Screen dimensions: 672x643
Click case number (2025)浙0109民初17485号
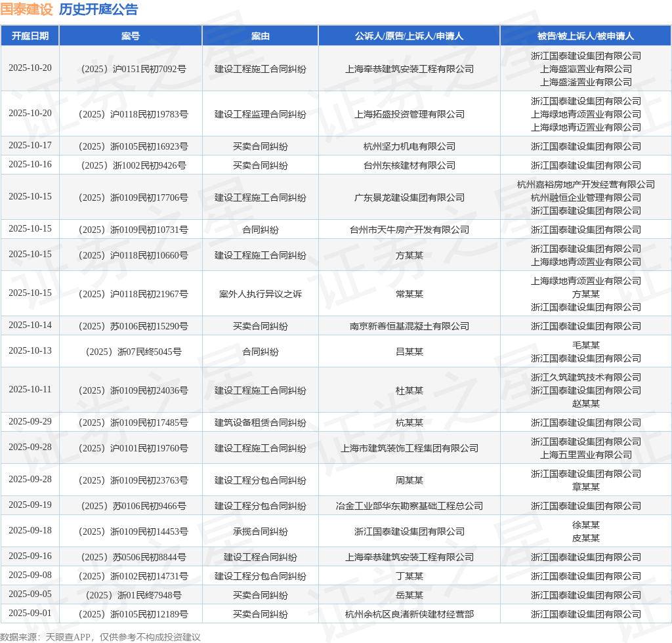point(134,423)
